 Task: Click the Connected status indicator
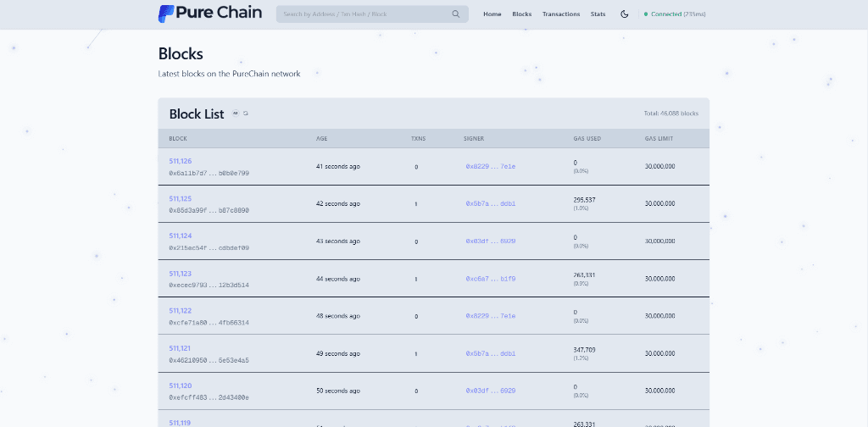point(675,14)
